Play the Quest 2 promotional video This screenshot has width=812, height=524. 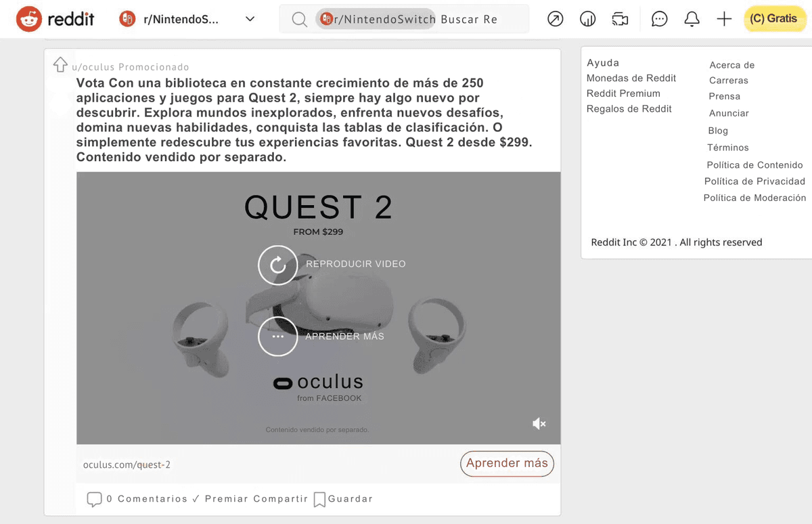click(x=277, y=265)
